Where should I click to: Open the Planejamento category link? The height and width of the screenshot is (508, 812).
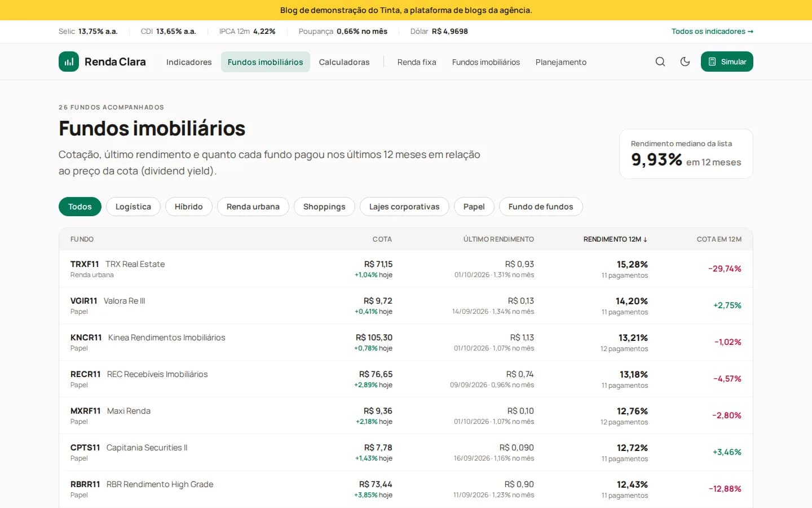pyautogui.click(x=561, y=62)
